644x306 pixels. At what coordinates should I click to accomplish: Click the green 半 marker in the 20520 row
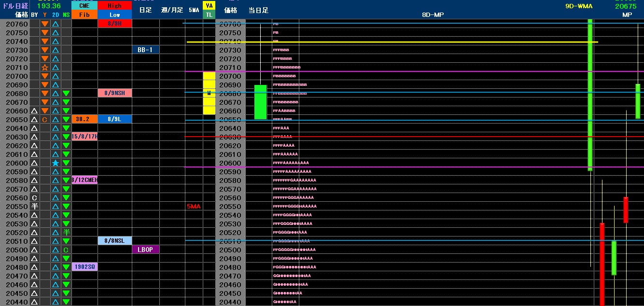click(x=66, y=233)
